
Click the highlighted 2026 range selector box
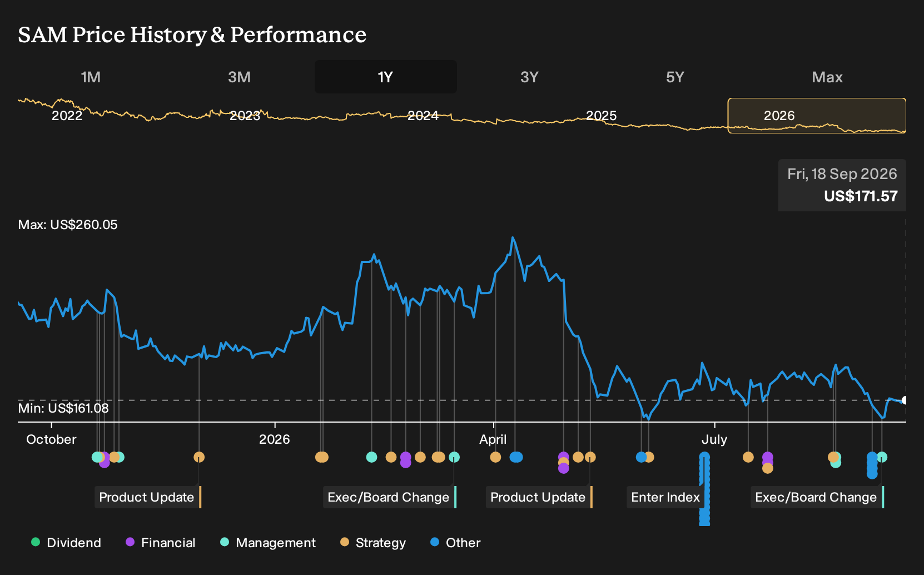tap(817, 116)
